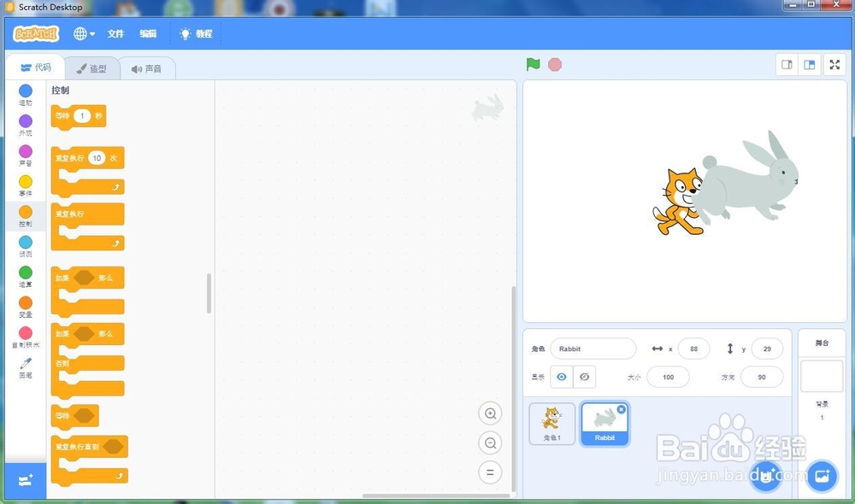855x504 pixels.
Task: Click the rabbit sprite on stage
Action: click(x=750, y=179)
